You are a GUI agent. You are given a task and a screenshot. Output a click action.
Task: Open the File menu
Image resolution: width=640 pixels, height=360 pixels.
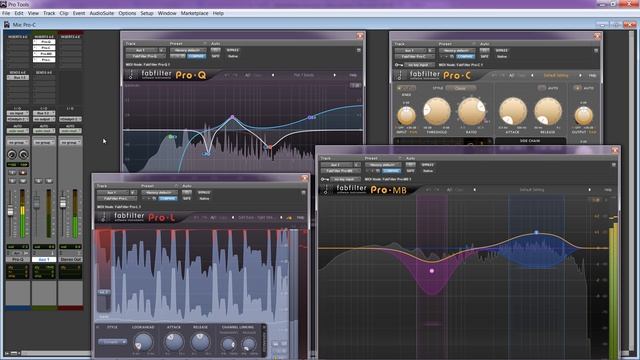point(6,13)
